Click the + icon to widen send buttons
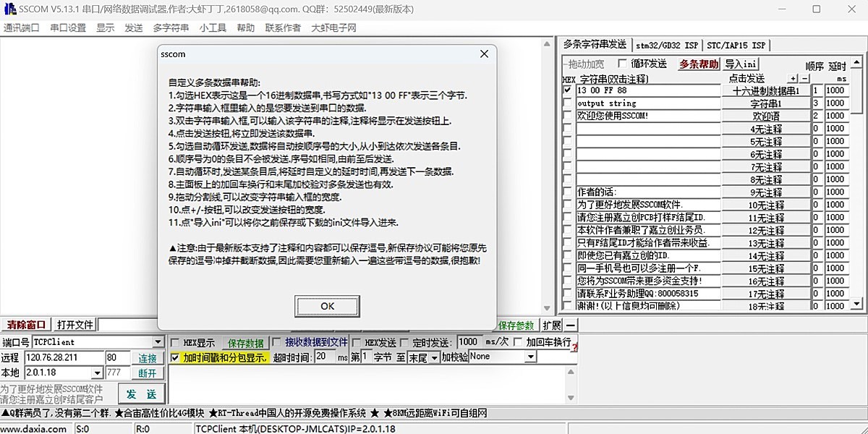 793,78
